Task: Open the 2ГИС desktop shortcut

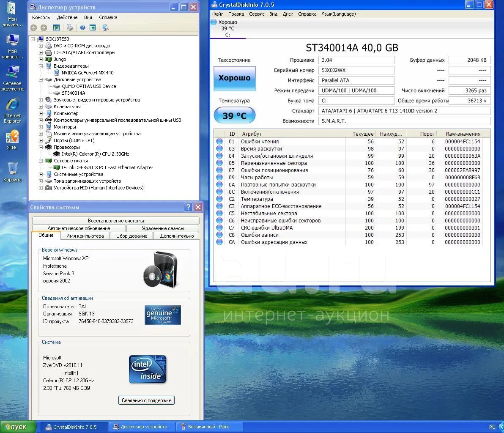Action: click(x=13, y=137)
